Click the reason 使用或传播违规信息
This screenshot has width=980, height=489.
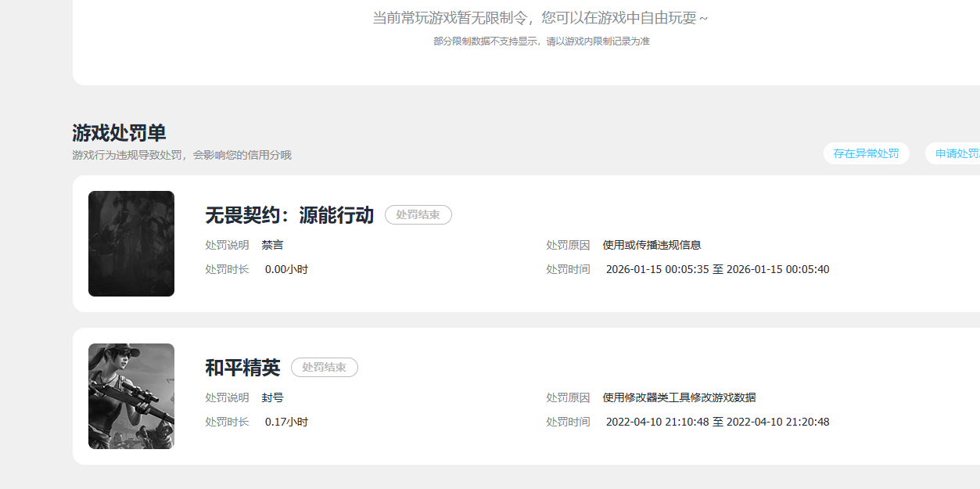click(652, 245)
